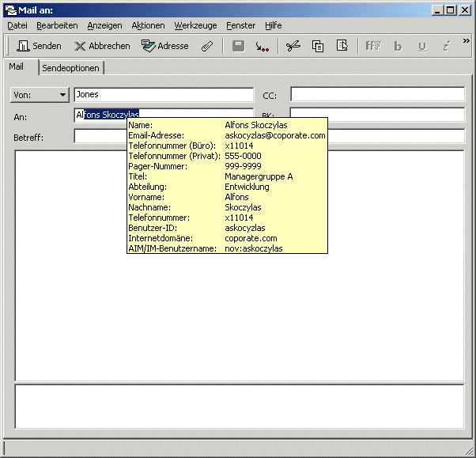
Task: Open the Von dropdown button
Action: [x=40, y=95]
